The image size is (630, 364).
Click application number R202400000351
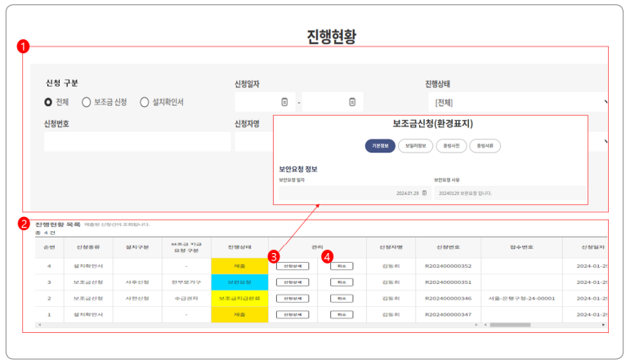coord(448,282)
